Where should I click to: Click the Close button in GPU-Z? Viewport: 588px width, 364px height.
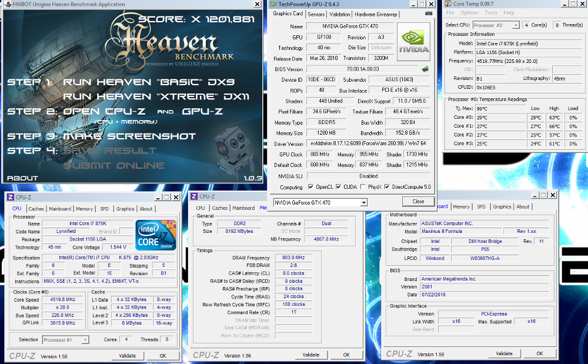(x=418, y=202)
